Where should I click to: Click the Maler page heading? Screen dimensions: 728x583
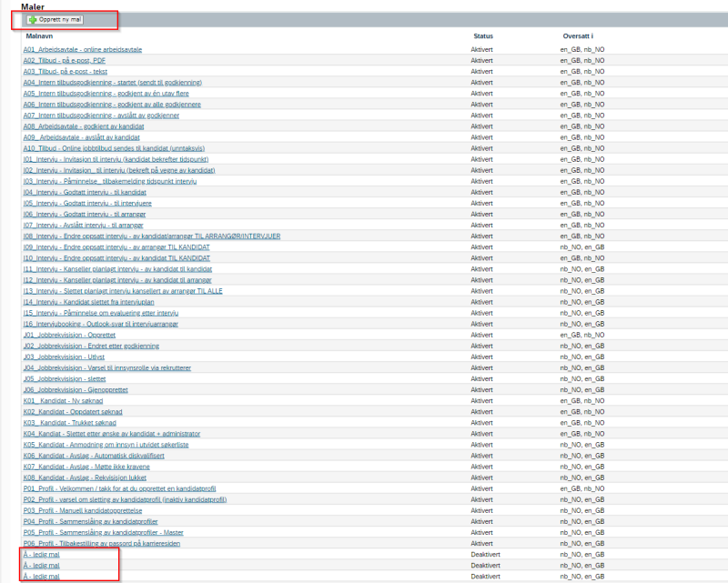tap(33, 7)
